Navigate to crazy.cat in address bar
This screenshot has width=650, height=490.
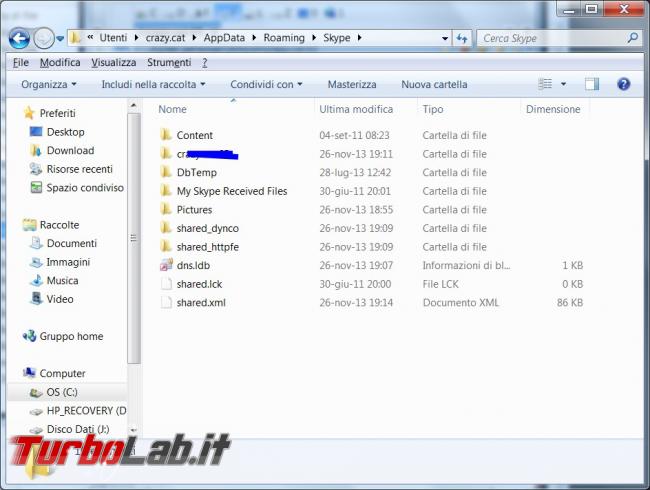(165, 38)
